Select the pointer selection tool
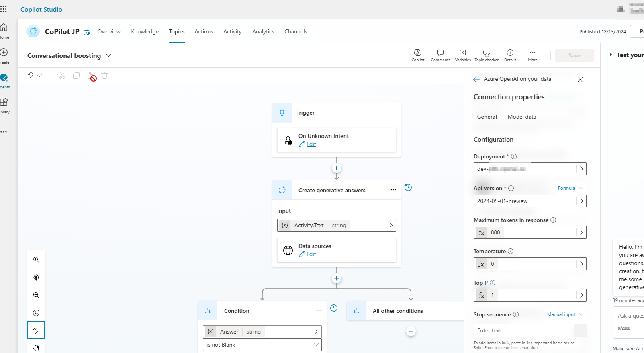 pyautogui.click(x=36, y=330)
